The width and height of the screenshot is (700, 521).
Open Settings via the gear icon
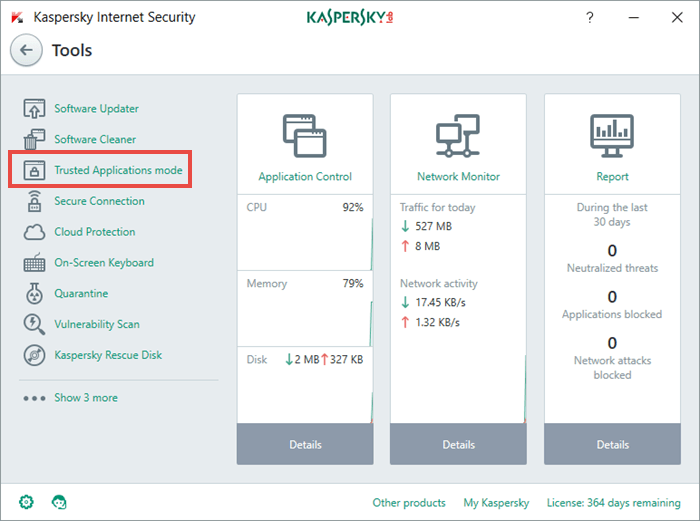[26, 502]
